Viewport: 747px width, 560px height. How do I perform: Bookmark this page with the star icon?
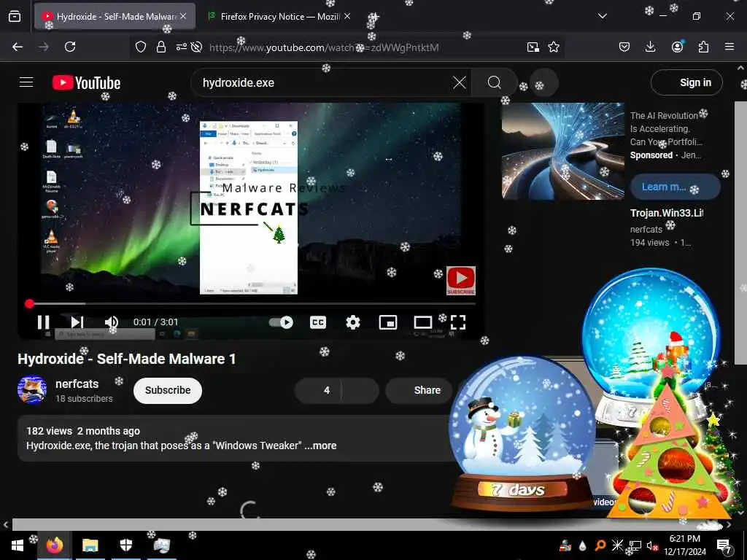(x=554, y=47)
